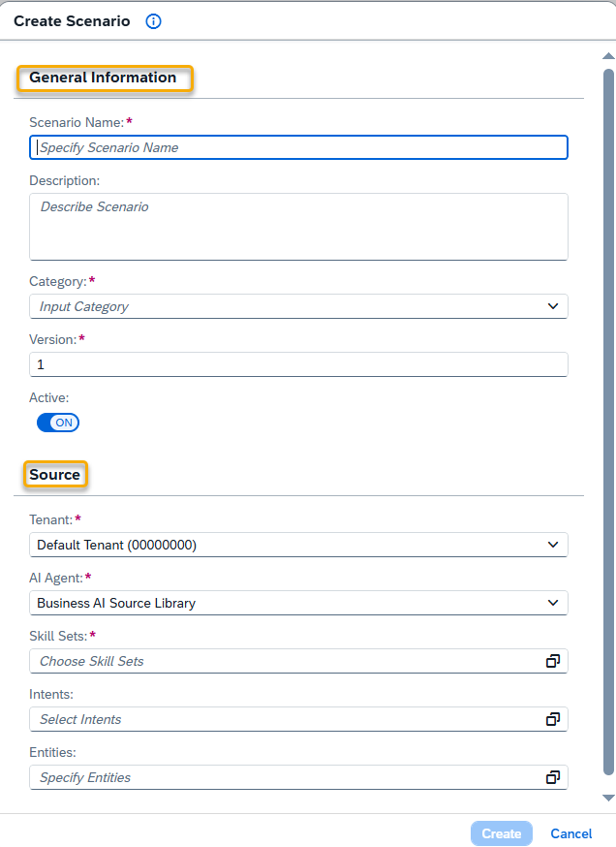Toggle the Active switch off
Screen dimensions: 616x847
tap(58, 423)
